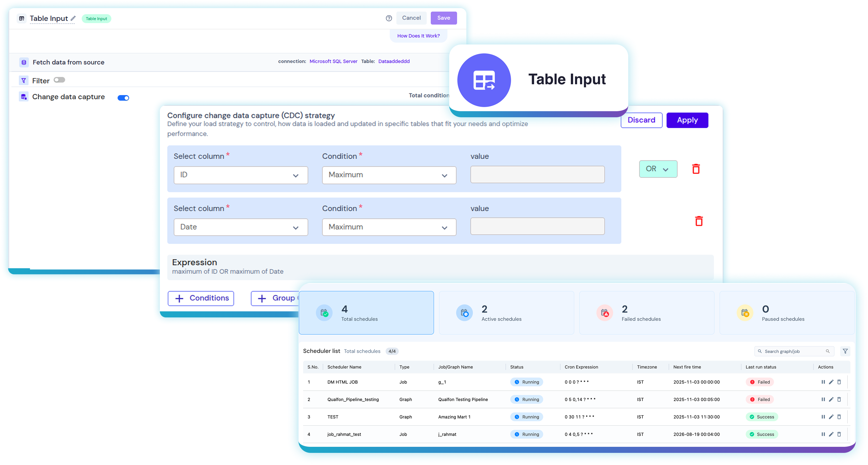Click the Cancel button
This screenshot has width=868, height=465.
coord(411,18)
